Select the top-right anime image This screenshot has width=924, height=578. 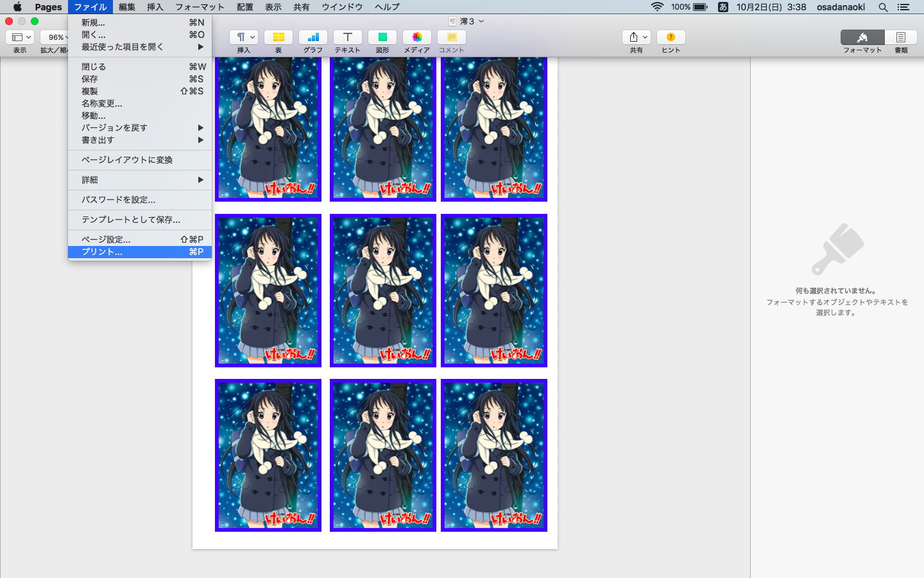coord(494,128)
